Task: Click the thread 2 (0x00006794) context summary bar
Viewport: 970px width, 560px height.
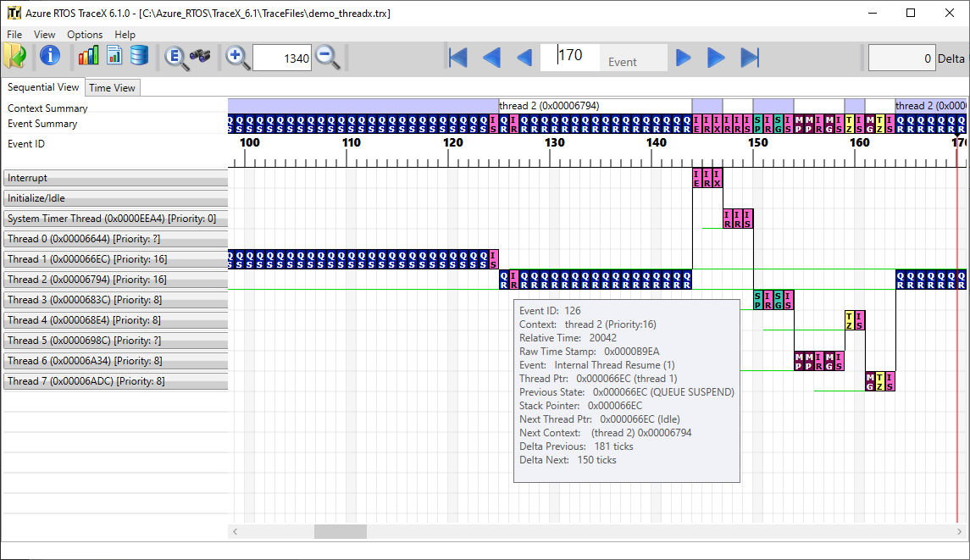Action: coord(595,106)
